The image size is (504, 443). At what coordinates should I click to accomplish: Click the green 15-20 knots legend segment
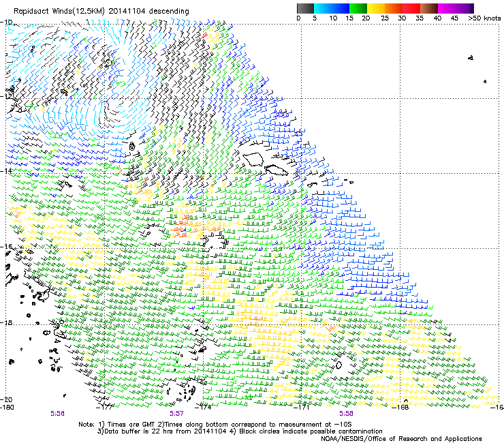tap(358, 8)
